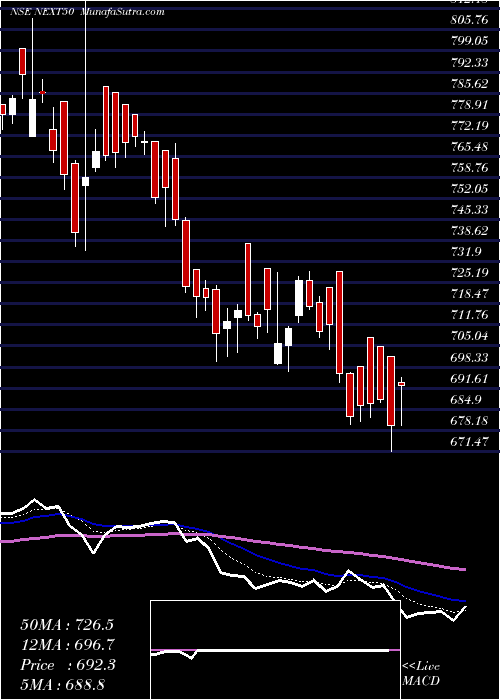
Task: Click inside the MACD inset box
Action: coord(275,650)
